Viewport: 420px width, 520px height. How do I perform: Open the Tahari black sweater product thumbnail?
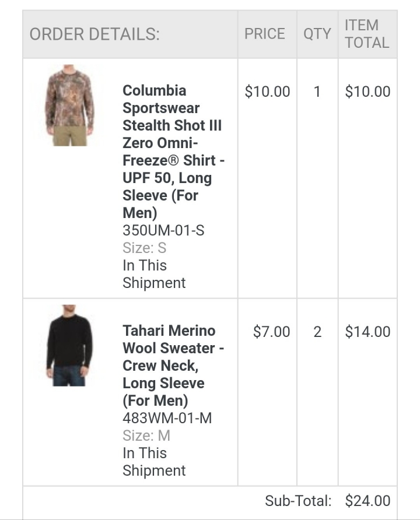[69, 346]
